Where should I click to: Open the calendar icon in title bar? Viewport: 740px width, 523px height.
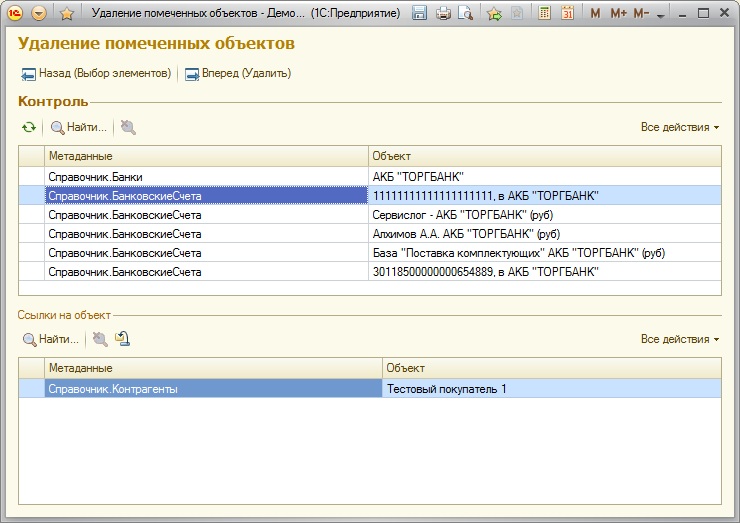tap(568, 13)
